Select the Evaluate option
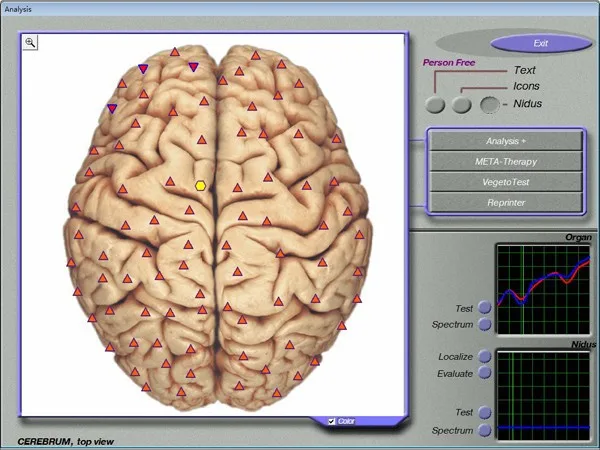This screenshot has height=450, width=600. [485, 372]
